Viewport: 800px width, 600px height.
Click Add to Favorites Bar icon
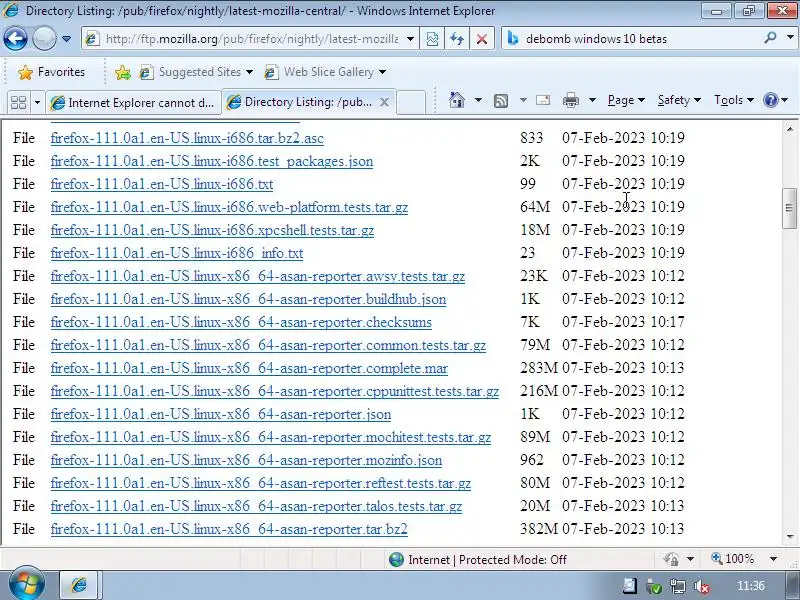[x=122, y=72]
